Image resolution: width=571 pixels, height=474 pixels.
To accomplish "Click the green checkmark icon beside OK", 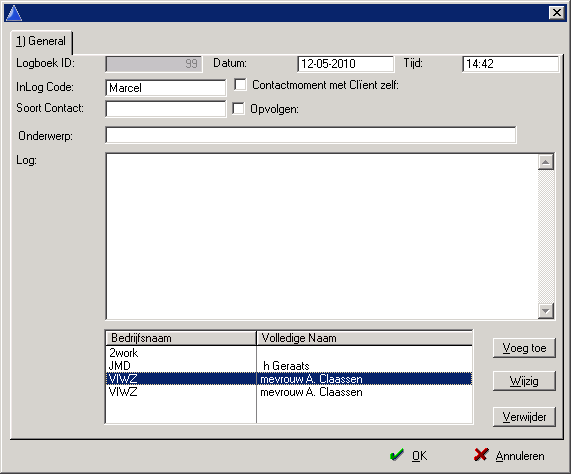I will pos(397,455).
